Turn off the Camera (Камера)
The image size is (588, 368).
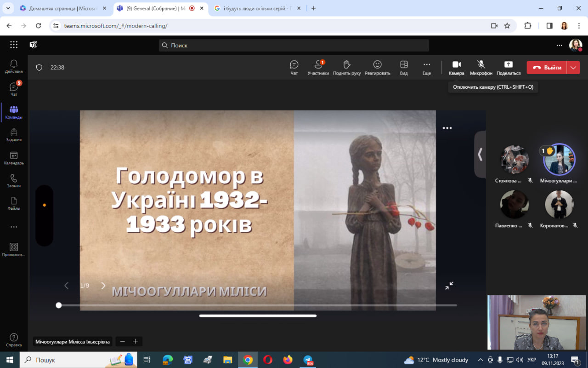(x=457, y=67)
